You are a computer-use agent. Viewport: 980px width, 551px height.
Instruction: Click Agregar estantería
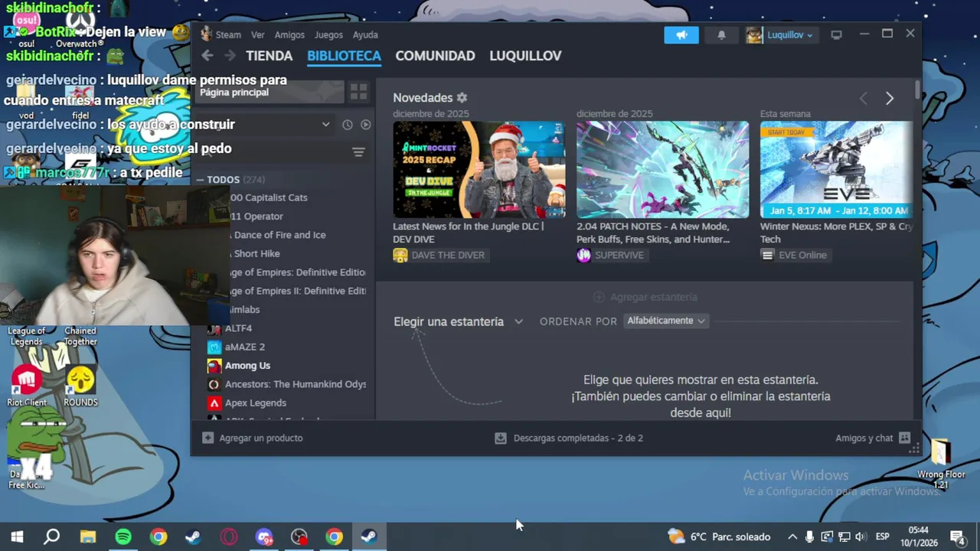tap(645, 297)
